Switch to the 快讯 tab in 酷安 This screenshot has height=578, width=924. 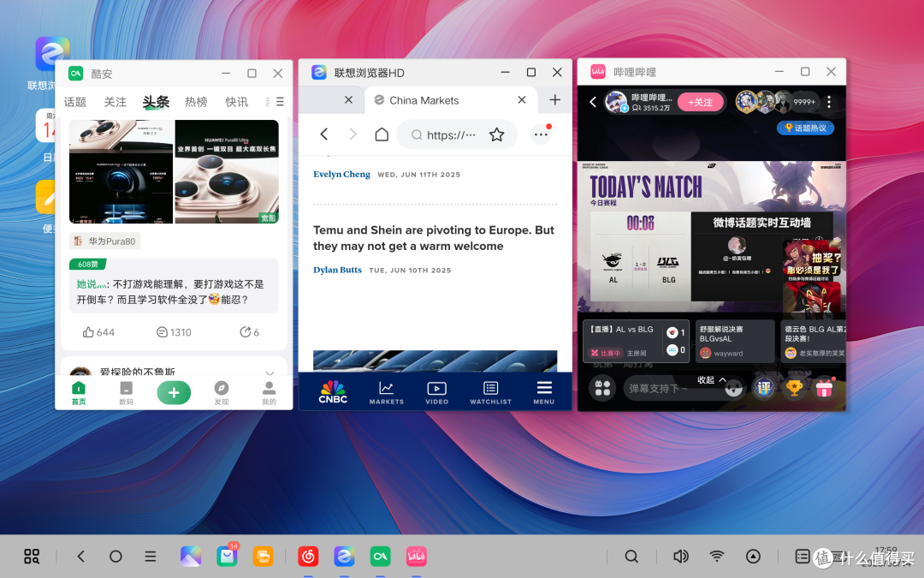coord(237,102)
